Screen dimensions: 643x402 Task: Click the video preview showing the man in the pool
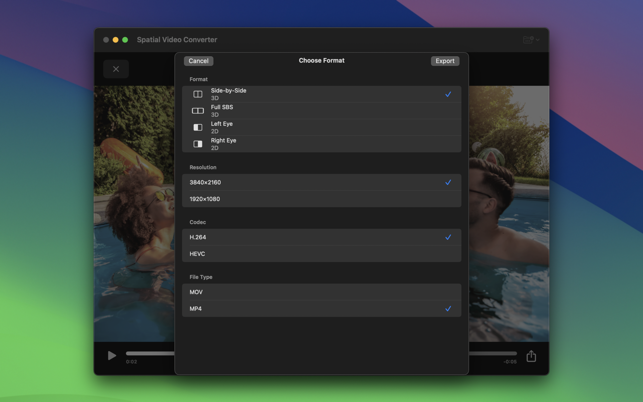(x=508, y=214)
